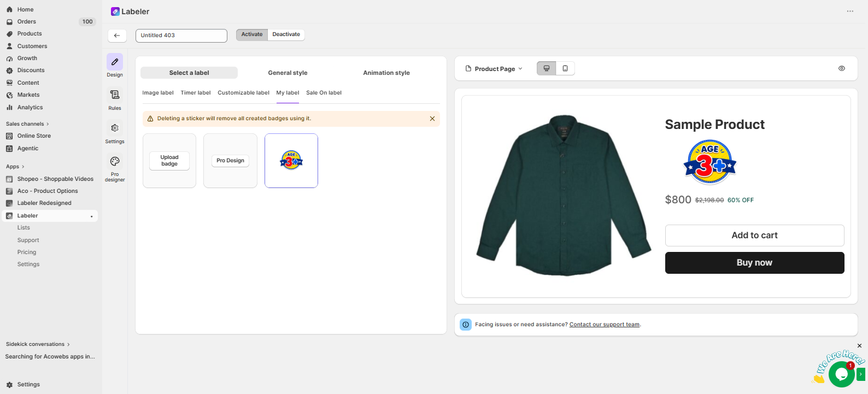This screenshot has height=394, width=868.
Task: Click the Buy now button
Action: pyautogui.click(x=754, y=263)
